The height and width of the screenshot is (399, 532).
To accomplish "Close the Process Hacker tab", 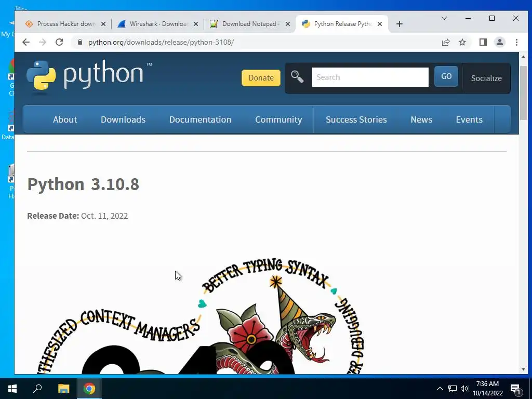I will coord(103,24).
